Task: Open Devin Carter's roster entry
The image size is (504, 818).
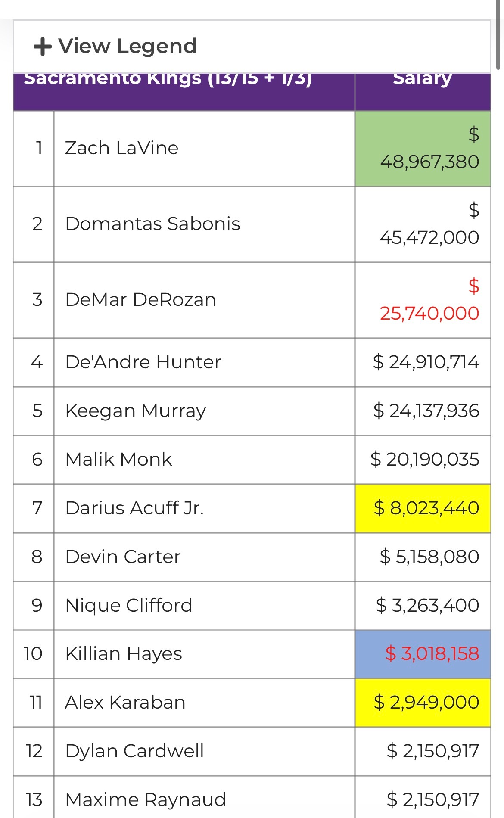Action: 252,557
